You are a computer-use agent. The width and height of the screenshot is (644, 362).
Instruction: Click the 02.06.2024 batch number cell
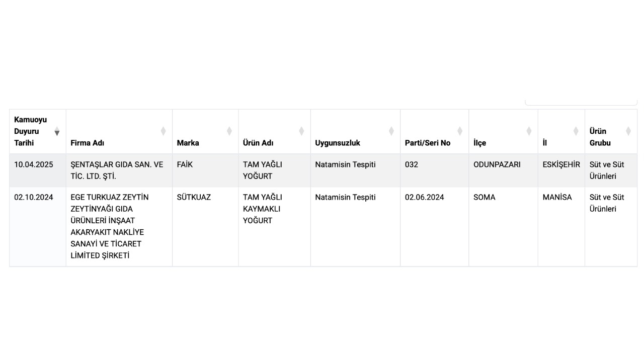click(x=425, y=197)
